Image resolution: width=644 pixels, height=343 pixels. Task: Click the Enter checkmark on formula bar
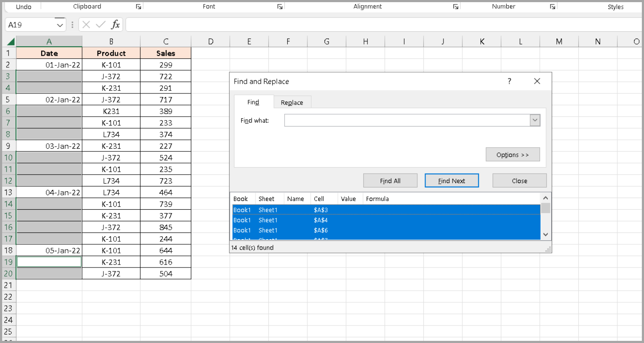[100, 24]
